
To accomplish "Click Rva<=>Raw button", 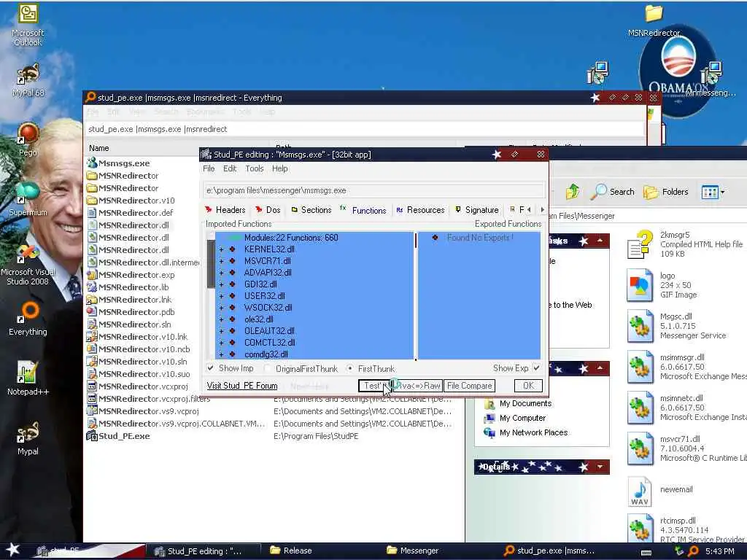I will coord(418,386).
